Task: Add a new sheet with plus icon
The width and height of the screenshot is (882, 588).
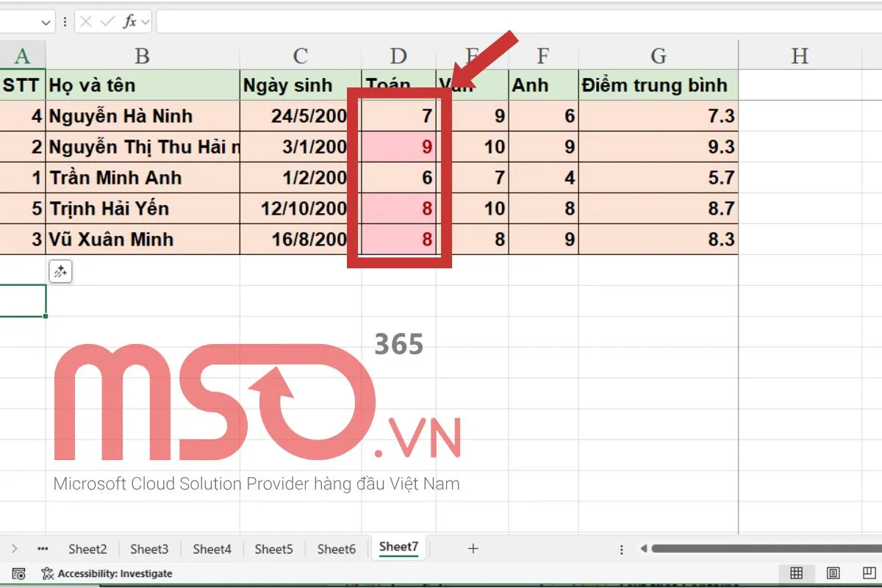Action: [x=473, y=548]
